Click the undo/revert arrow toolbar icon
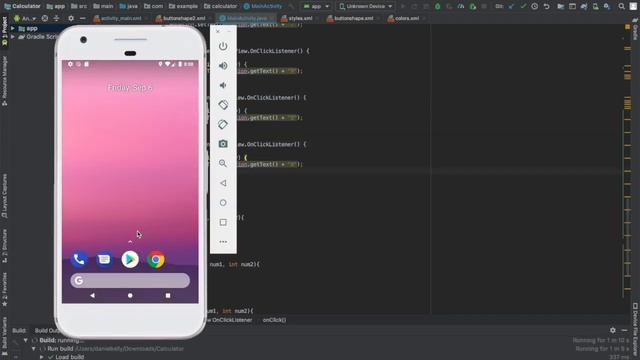The width and height of the screenshot is (640, 360). [x=546, y=6]
